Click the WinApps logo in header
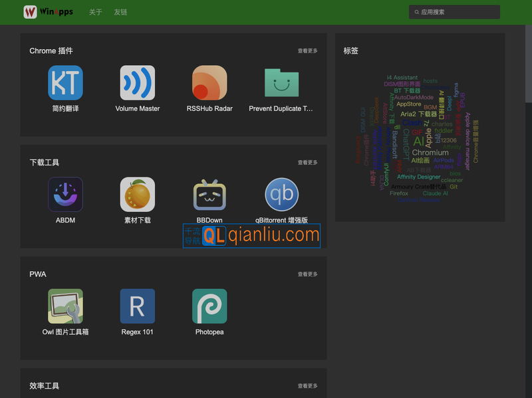 pos(48,12)
